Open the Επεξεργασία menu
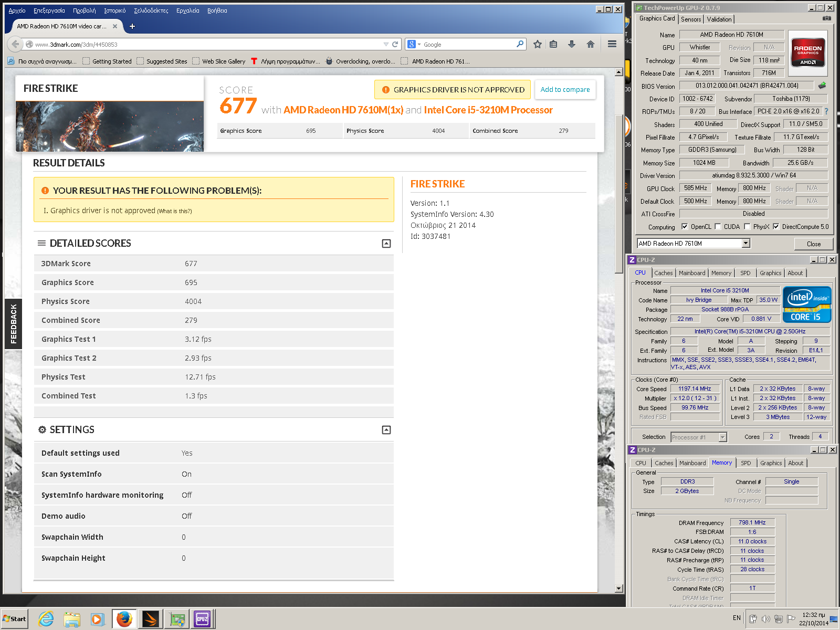 click(49, 10)
